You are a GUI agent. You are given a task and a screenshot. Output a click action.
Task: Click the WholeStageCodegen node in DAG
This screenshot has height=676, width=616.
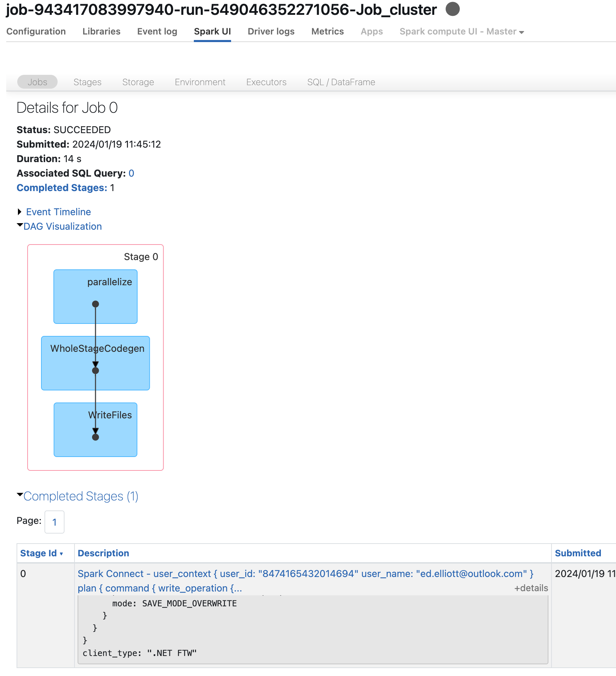96,363
